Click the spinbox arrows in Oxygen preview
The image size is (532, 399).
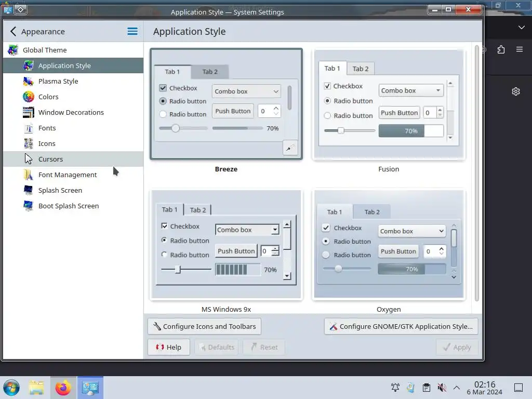[442, 251]
